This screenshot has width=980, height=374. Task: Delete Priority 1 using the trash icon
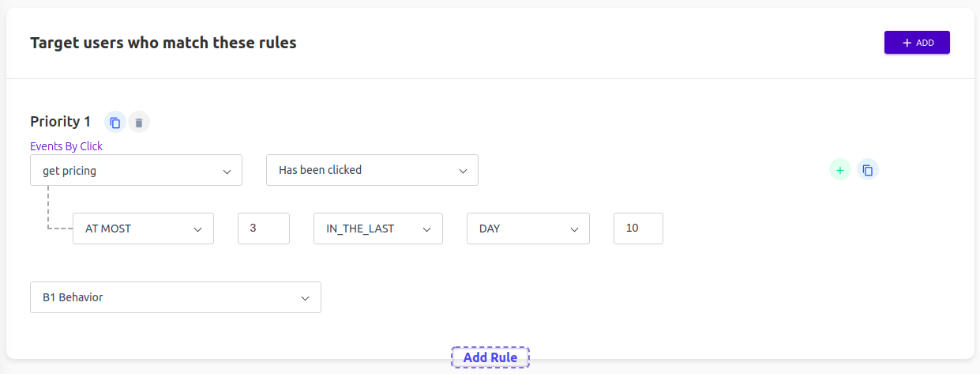pyautogui.click(x=139, y=122)
